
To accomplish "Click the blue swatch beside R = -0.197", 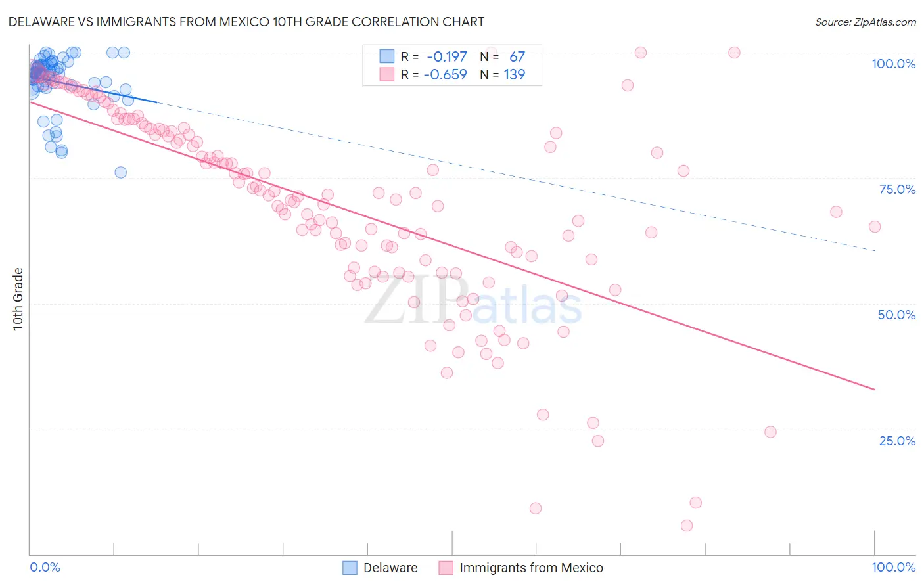I will (387, 57).
